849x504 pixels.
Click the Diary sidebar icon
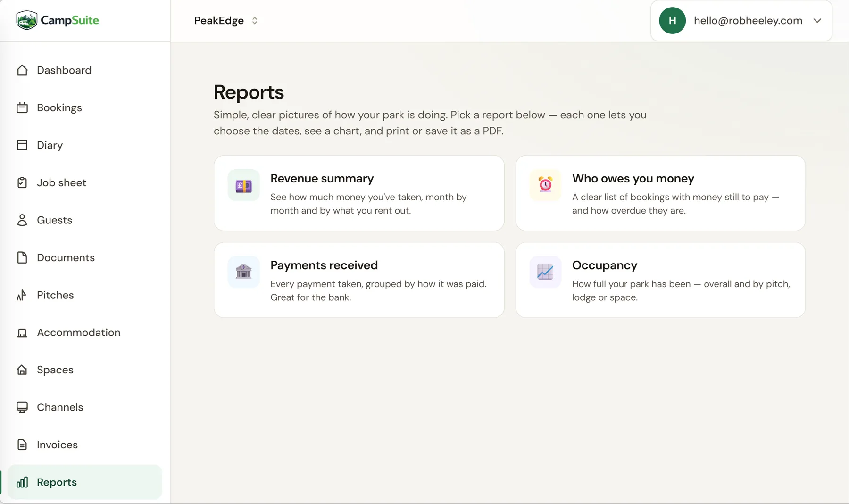22,145
